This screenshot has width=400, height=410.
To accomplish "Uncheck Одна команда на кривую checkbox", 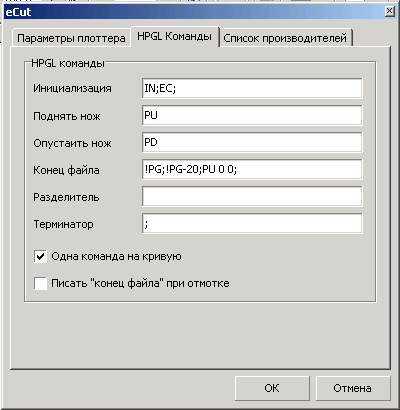I will 40,257.
